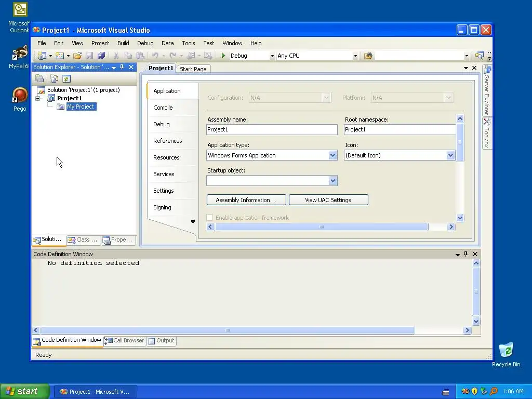This screenshot has width=532, height=399.
Task: Click the Undo arrow icon
Action: coord(155,56)
